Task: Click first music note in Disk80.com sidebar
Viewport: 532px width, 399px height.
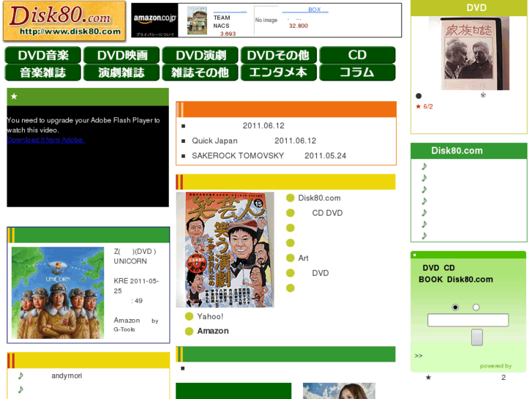Action: pos(424,166)
